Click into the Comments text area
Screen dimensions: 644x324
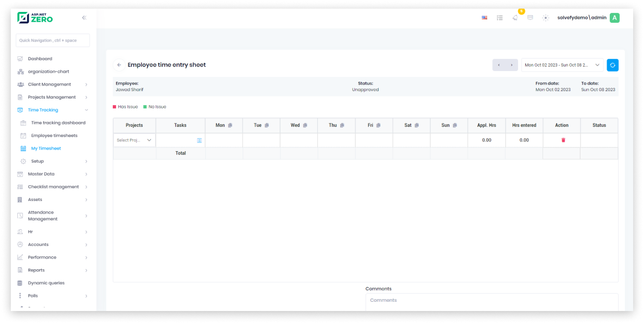(492, 302)
